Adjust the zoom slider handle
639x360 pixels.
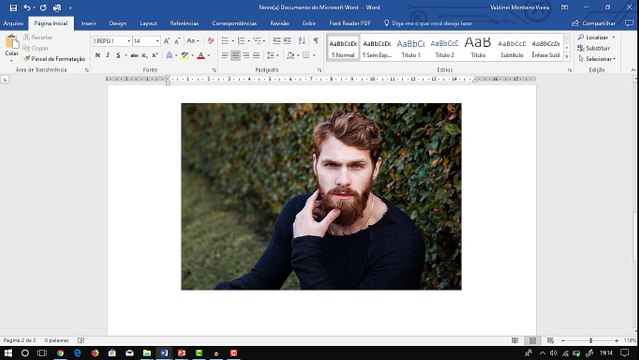[590, 340]
